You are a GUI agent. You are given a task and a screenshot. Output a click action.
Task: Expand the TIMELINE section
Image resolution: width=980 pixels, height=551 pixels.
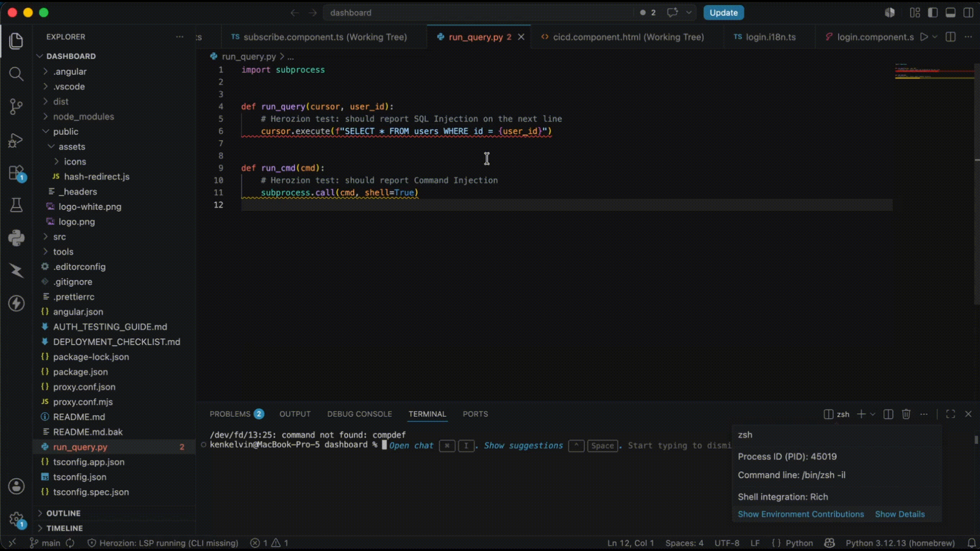pos(64,528)
